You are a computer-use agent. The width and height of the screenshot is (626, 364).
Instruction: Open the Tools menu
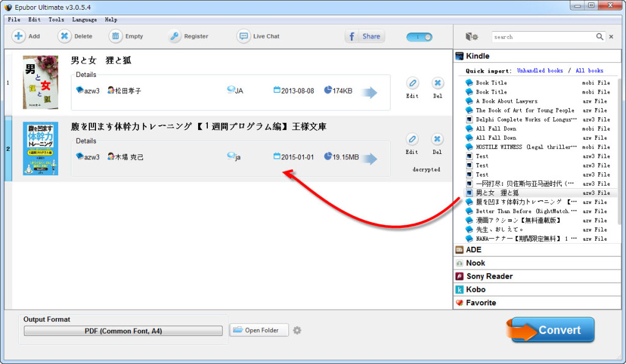tap(56, 20)
